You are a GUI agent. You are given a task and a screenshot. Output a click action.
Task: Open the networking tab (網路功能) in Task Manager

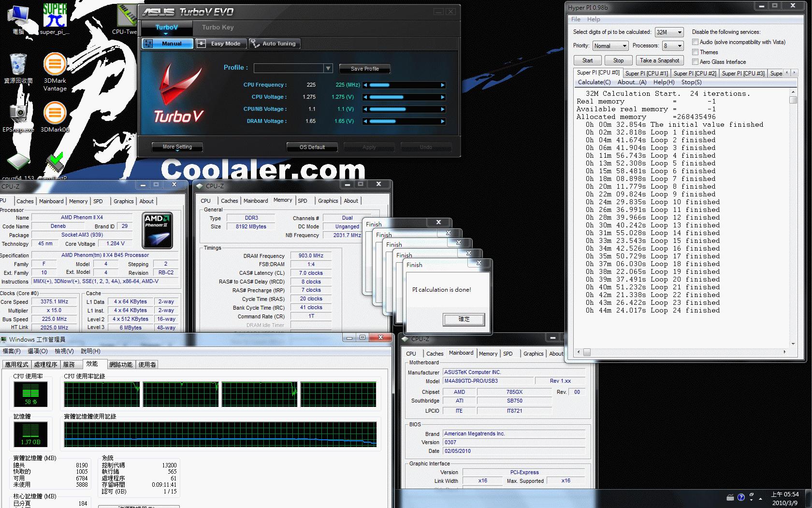(x=121, y=365)
